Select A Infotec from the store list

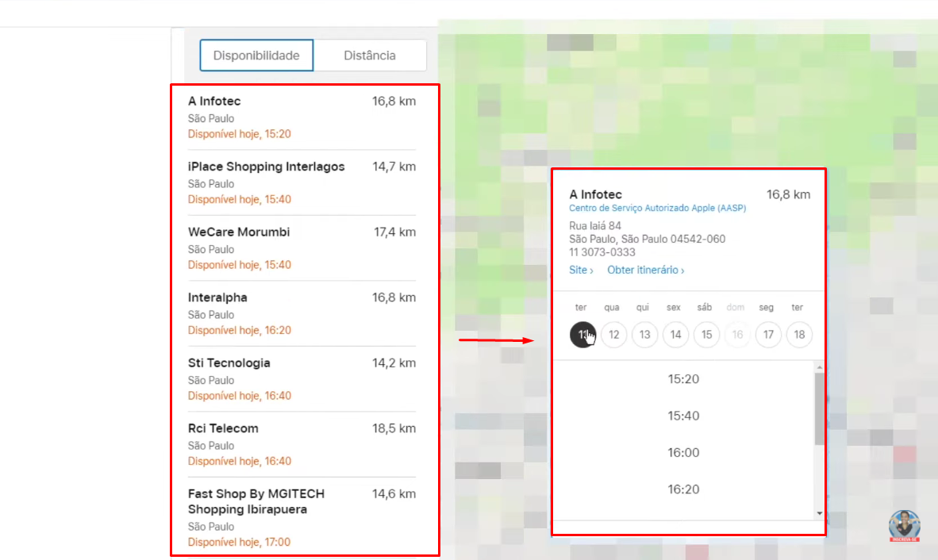coord(302,117)
